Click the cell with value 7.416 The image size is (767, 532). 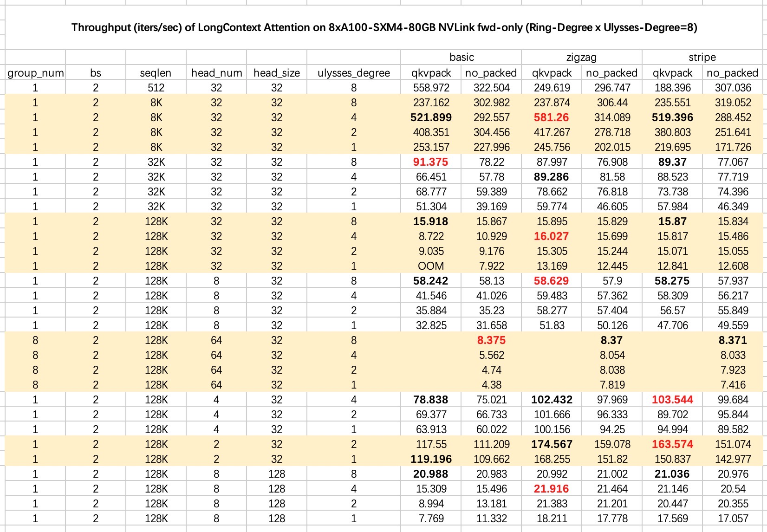coord(733,385)
